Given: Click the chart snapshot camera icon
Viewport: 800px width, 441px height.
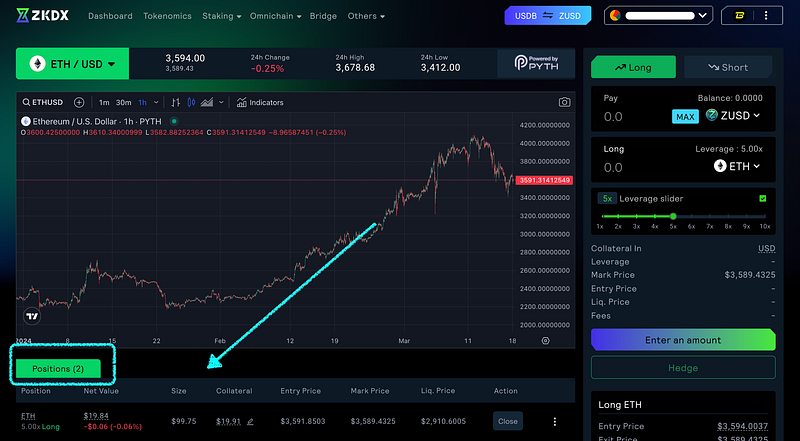Looking at the screenshot, I should (x=564, y=102).
